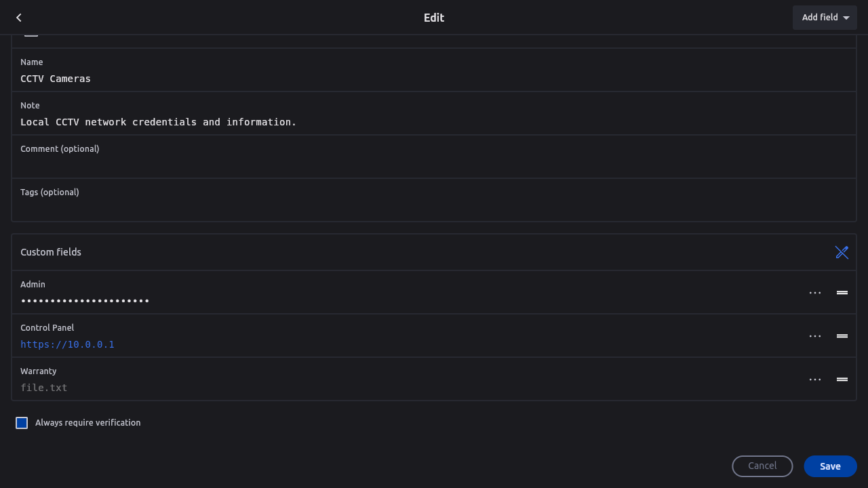Click the Tags (optional) field

click(x=407, y=207)
